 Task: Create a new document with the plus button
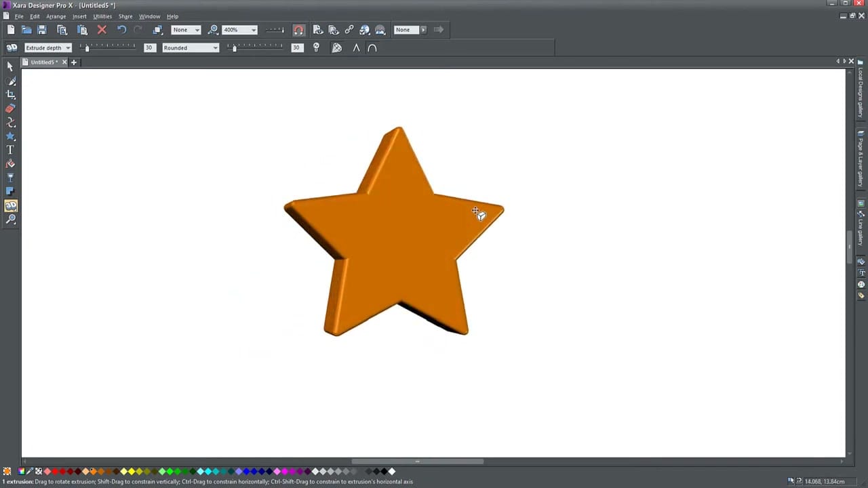[73, 62]
